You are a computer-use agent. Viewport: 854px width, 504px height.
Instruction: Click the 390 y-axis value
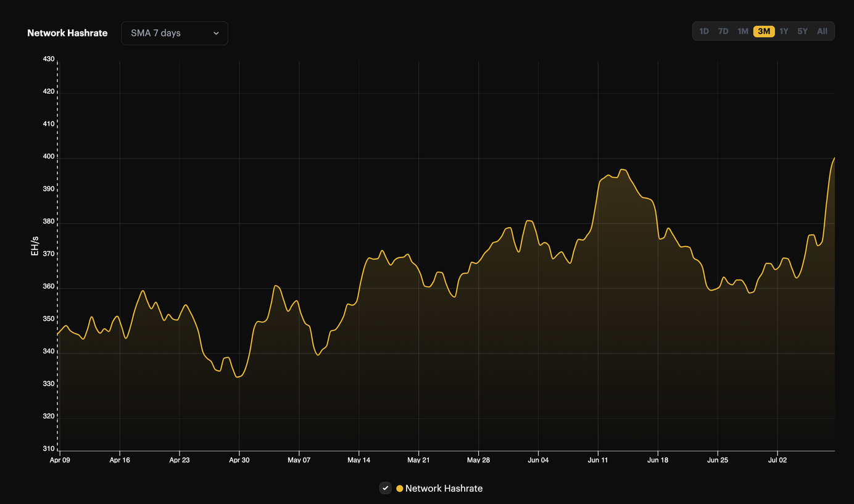48,189
